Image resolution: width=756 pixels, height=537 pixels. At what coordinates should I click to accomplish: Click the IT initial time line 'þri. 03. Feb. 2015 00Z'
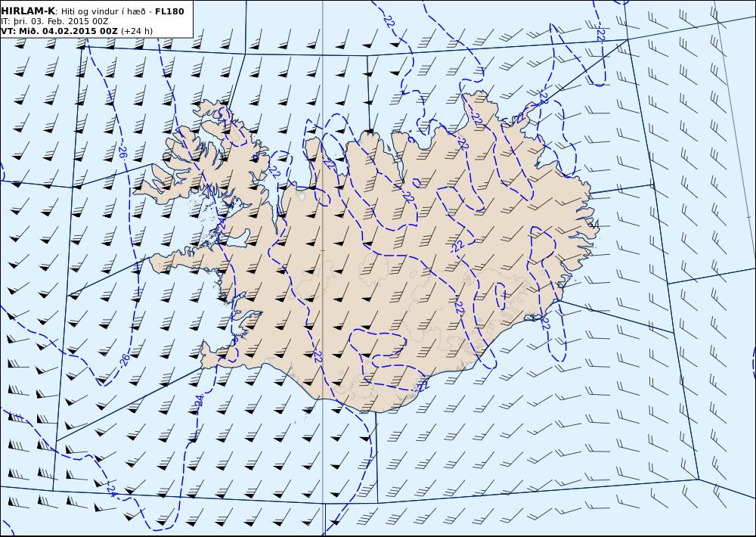tap(60, 22)
